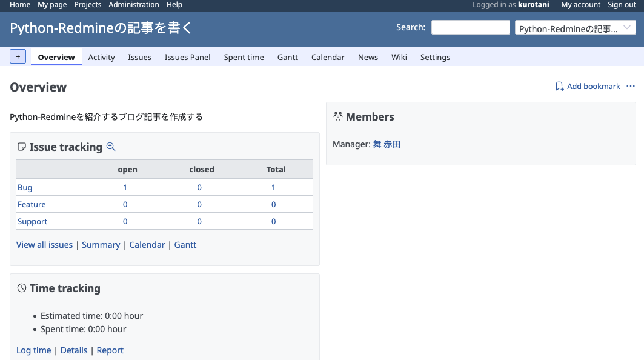The image size is (644, 360).
Task: Click the Add bookmark icon link
Action: pos(588,86)
